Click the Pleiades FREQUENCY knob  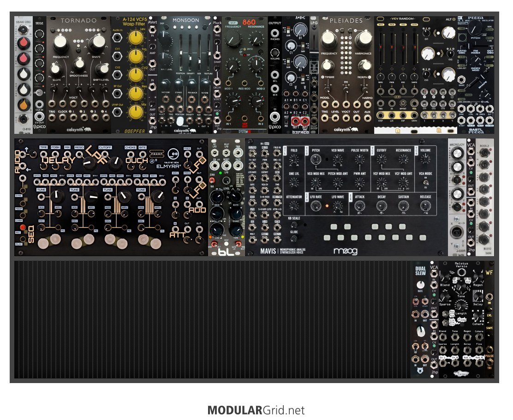point(329,40)
